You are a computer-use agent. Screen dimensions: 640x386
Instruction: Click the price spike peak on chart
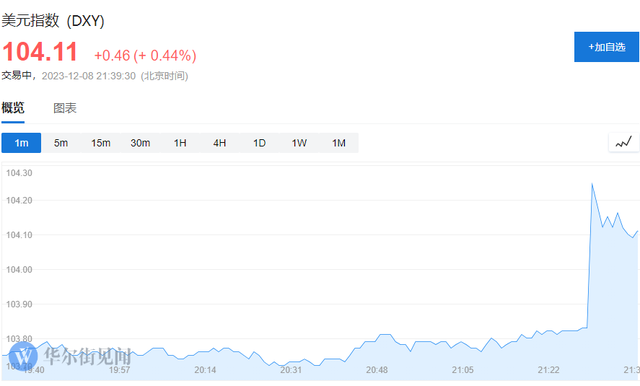(592, 184)
